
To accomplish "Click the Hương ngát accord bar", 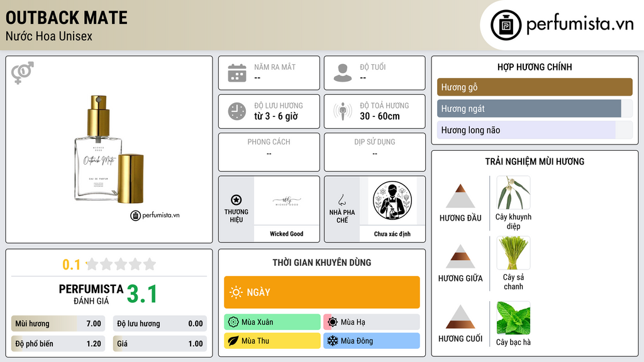I will 535,109.
